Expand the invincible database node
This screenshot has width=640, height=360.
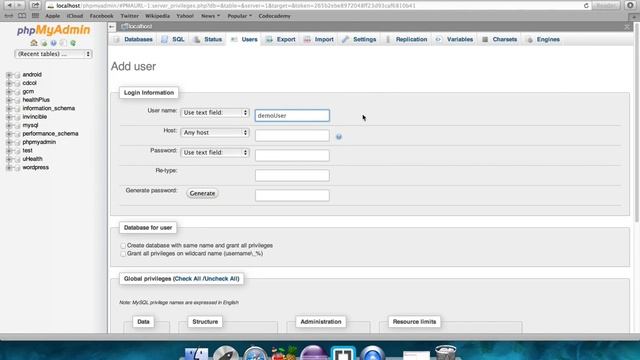[x=9, y=117]
